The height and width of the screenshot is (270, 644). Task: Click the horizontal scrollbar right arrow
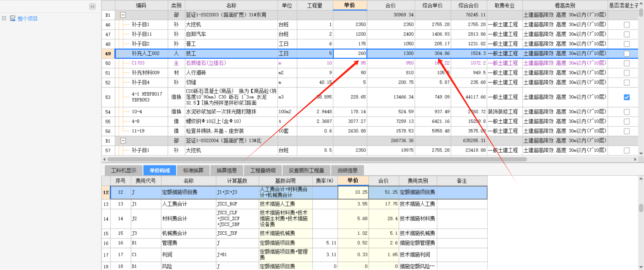(x=635, y=159)
